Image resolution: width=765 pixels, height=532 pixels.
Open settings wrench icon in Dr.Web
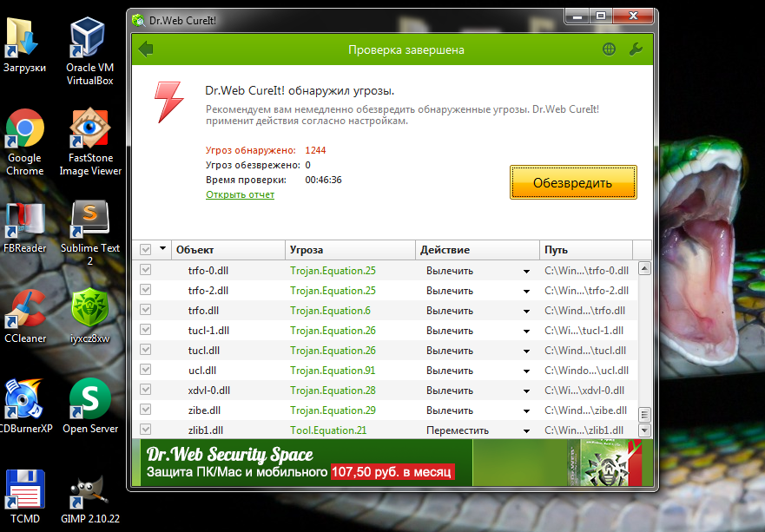click(x=636, y=49)
